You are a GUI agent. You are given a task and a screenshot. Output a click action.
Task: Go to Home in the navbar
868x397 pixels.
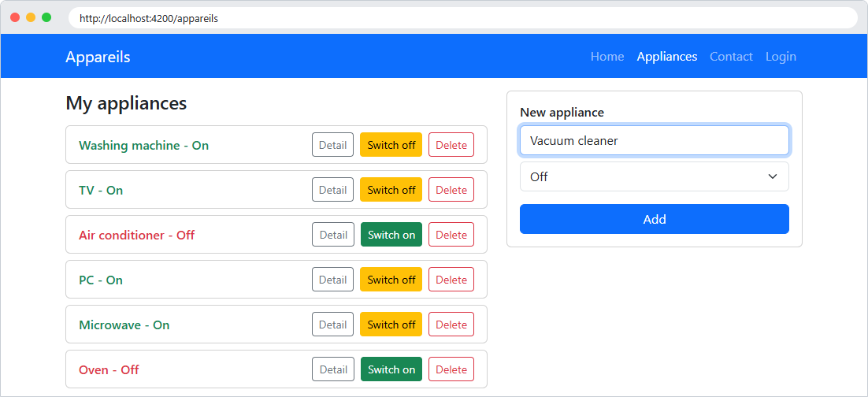(x=606, y=57)
